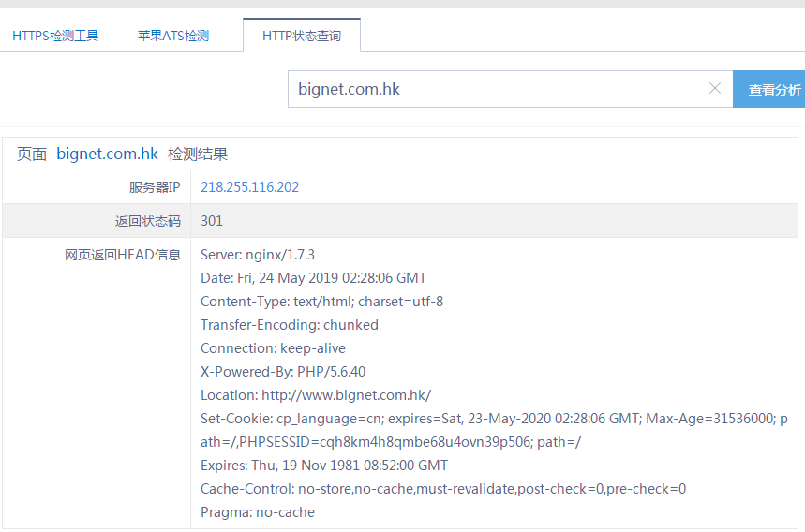Open the HTTPS检测工具 tab
This screenshot has width=805, height=532.
[55, 36]
